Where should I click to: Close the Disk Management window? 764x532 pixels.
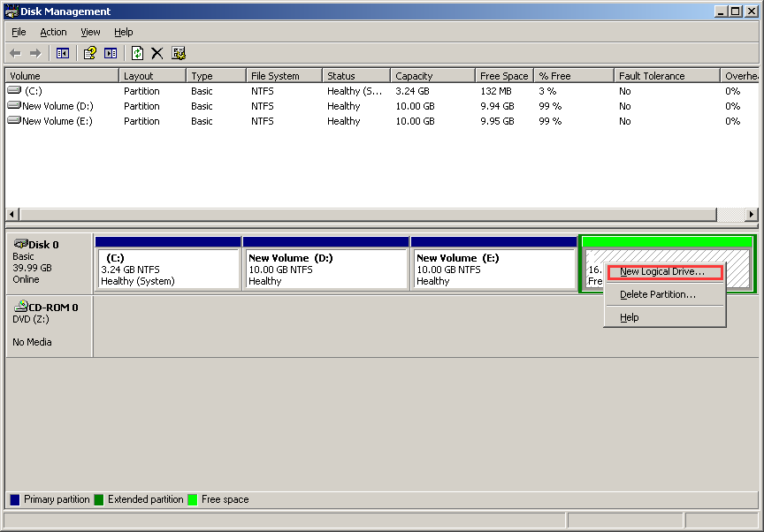(x=751, y=11)
